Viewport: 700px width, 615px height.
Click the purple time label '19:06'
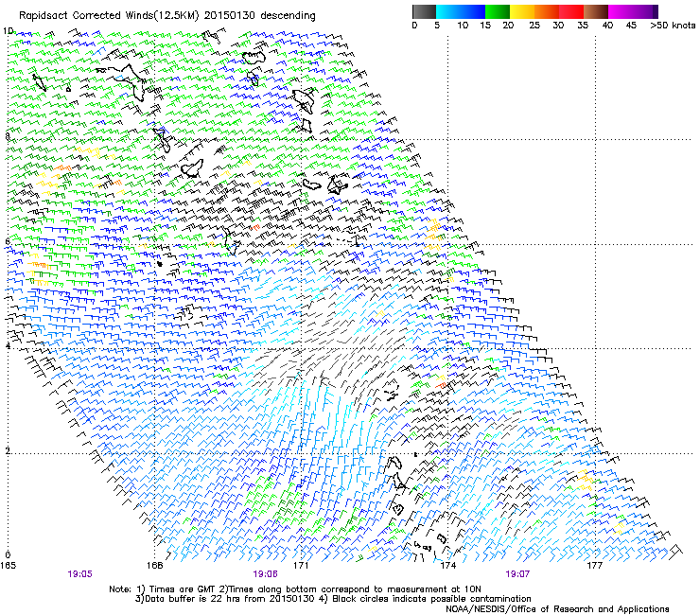tap(265, 574)
